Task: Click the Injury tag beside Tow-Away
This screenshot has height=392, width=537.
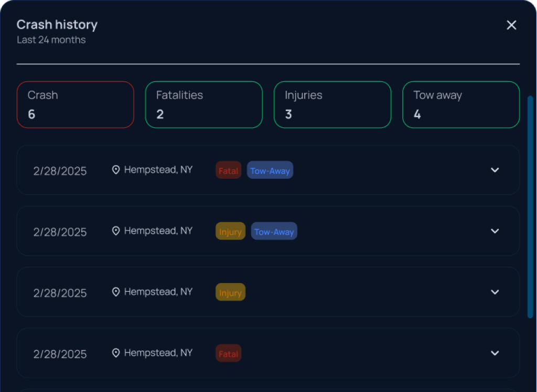Action: click(x=230, y=232)
